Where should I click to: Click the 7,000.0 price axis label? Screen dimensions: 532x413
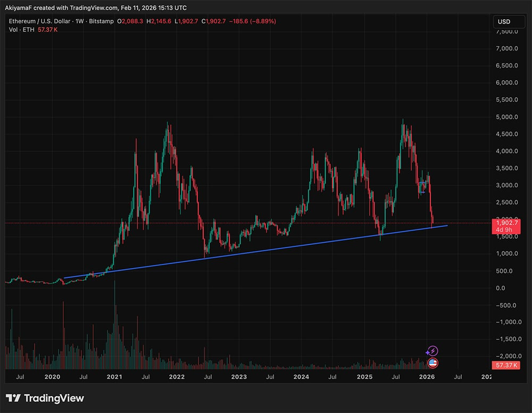click(506, 48)
